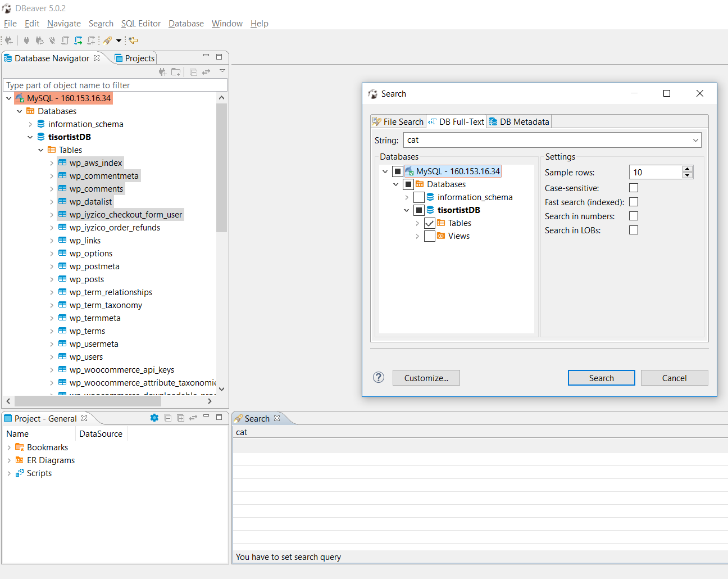Select the Reconnect icon
The height and width of the screenshot is (579, 728).
click(x=39, y=40)
